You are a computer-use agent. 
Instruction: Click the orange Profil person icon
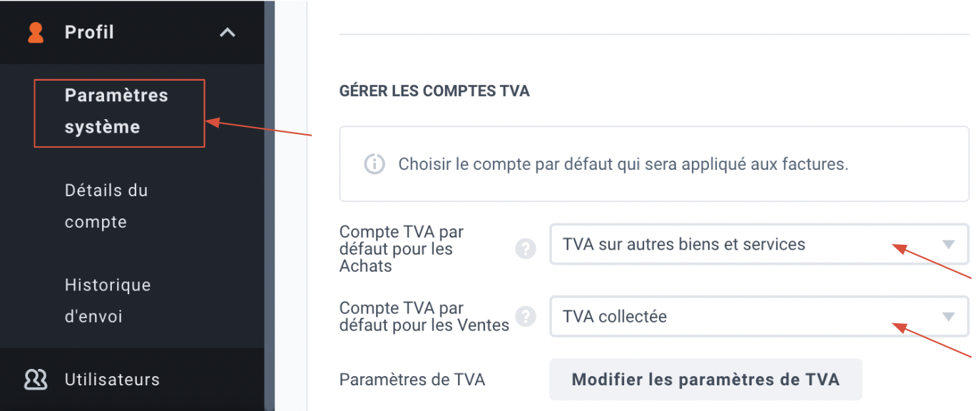36,33
